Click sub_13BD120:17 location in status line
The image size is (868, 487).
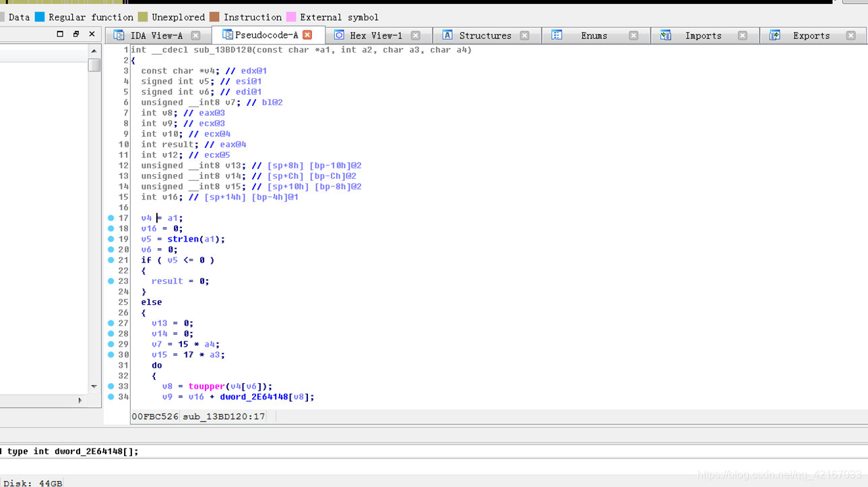(224, 417)
